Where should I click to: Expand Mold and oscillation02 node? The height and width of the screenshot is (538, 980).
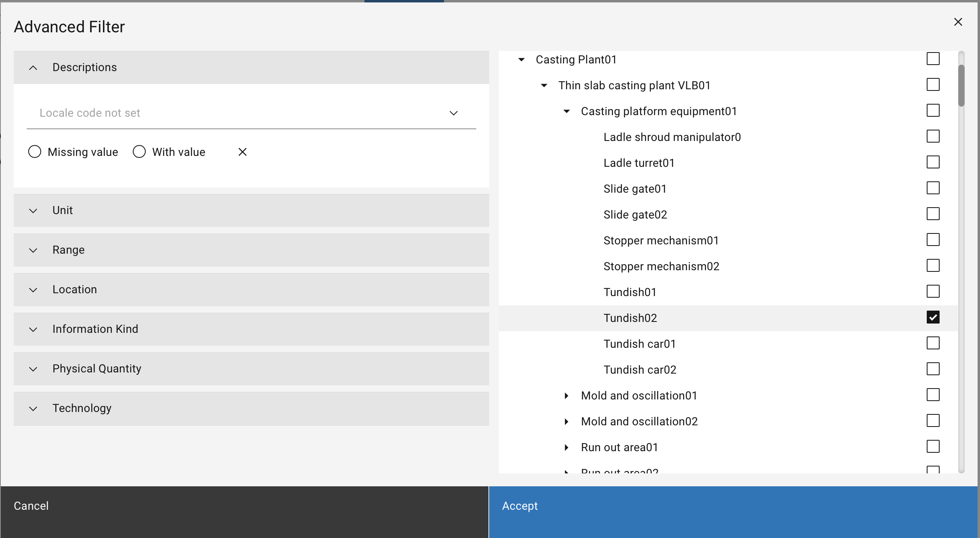click(567, 422)
